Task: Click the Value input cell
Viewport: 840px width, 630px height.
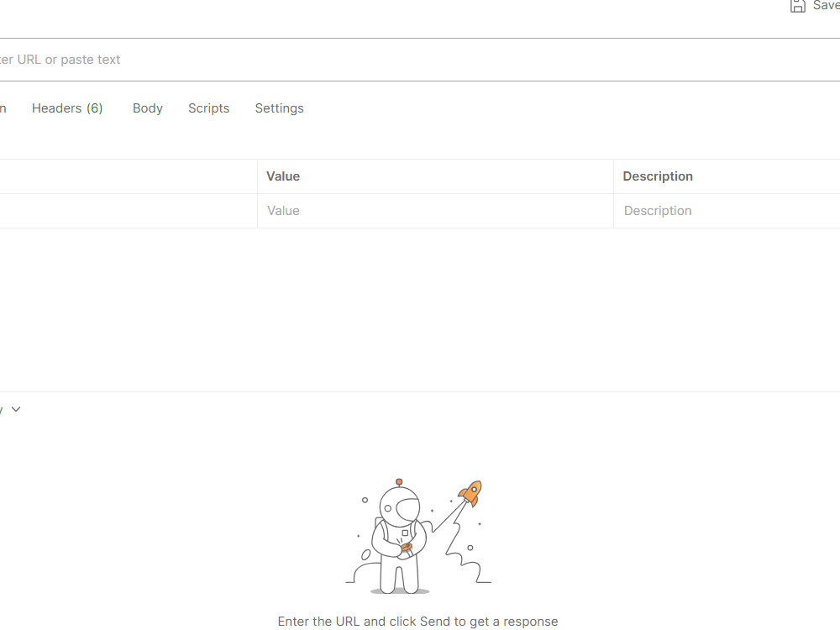Action: pos(435,211)
